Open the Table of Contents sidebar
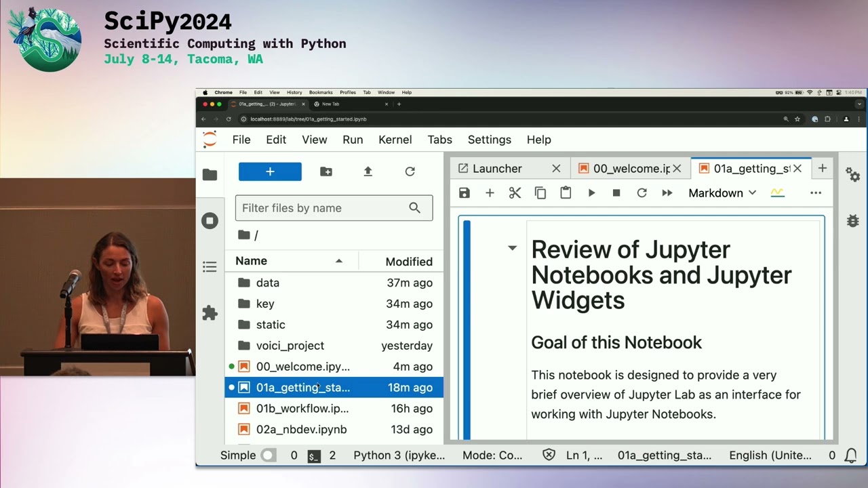 210,267
